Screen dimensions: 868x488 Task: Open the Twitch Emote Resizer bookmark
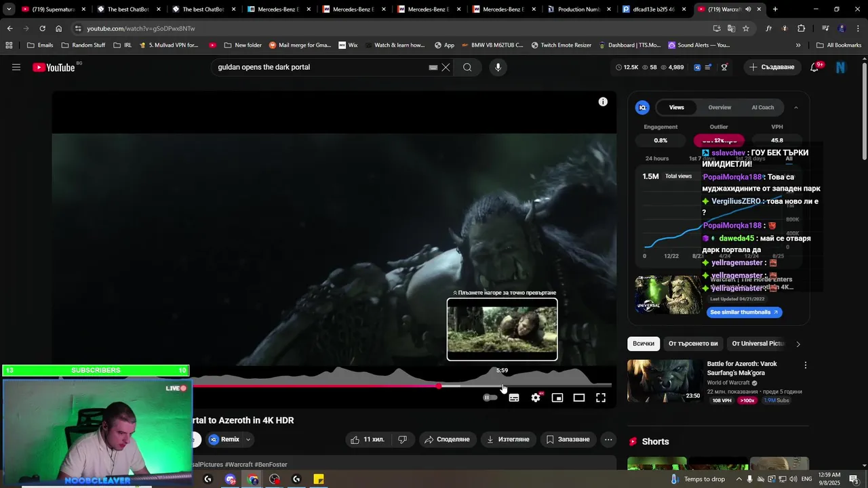[x=561, y=45]
